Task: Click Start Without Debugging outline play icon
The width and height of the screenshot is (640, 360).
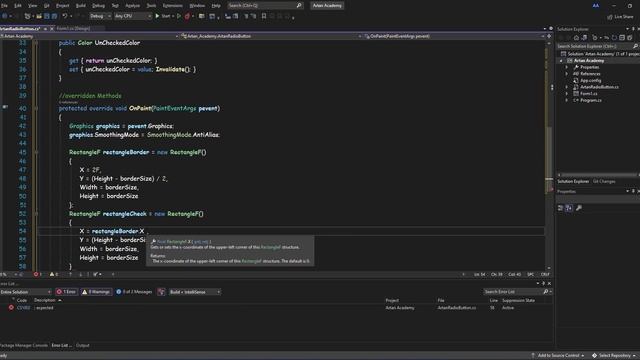Action: tap(179, 16)
